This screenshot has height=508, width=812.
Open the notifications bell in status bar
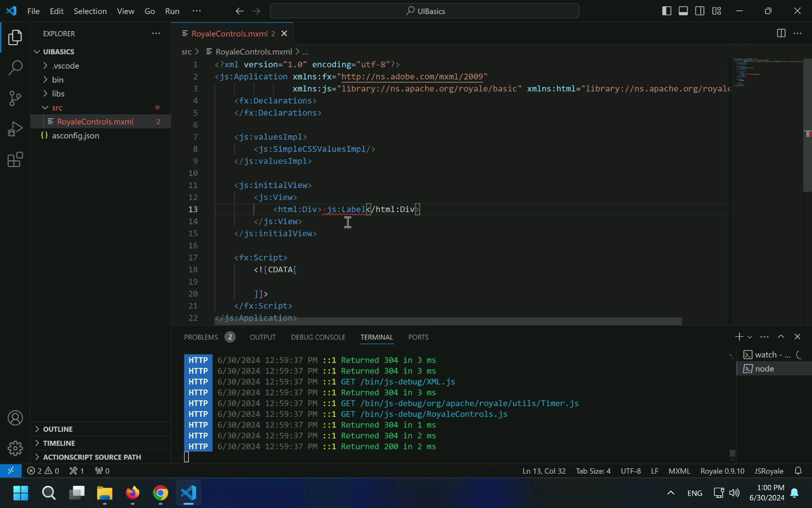(x=798, y=471)
